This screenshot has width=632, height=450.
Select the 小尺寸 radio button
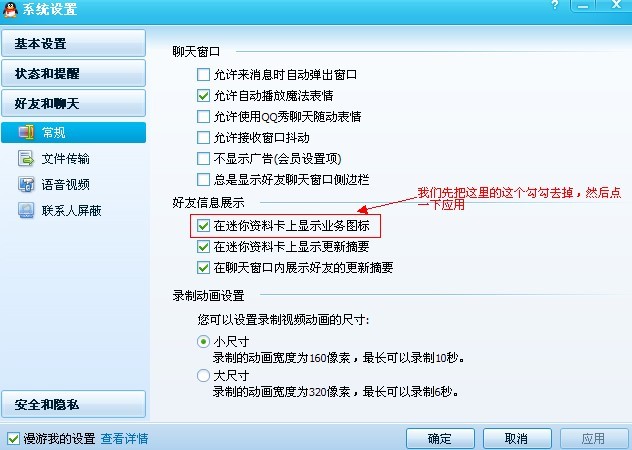click(203, 342)
